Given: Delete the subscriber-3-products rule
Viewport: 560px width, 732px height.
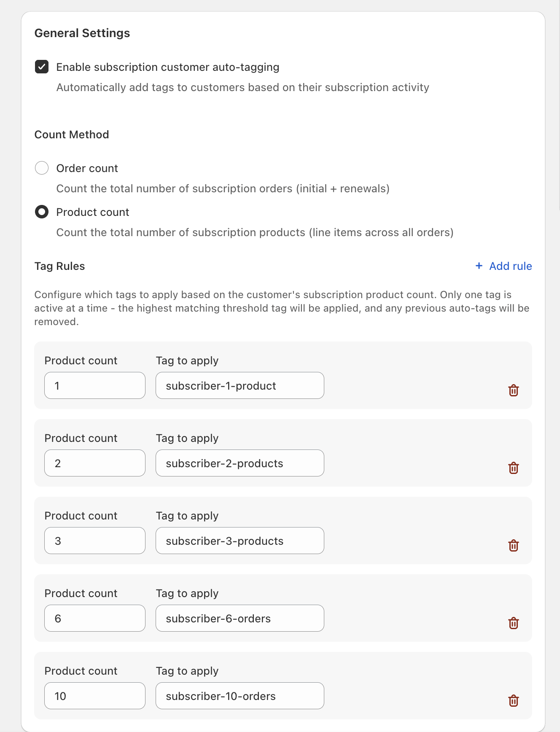Looking at the screenshot, I should point(514,546).
